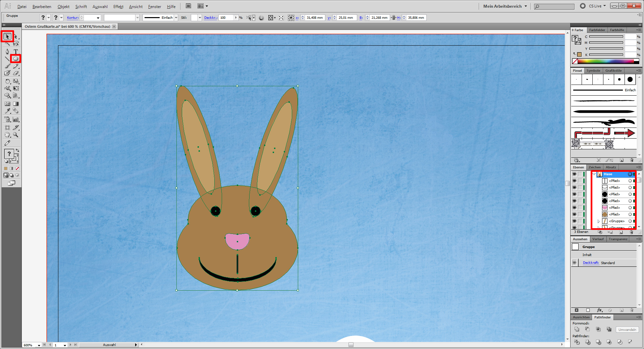Click the trash icon in Ebenen panel

tap(631, 232)
